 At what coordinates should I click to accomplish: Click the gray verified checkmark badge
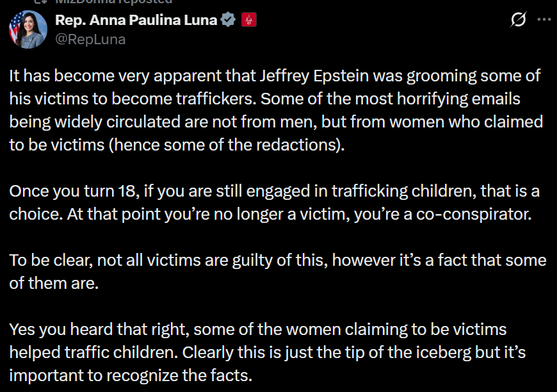[228, 20]
